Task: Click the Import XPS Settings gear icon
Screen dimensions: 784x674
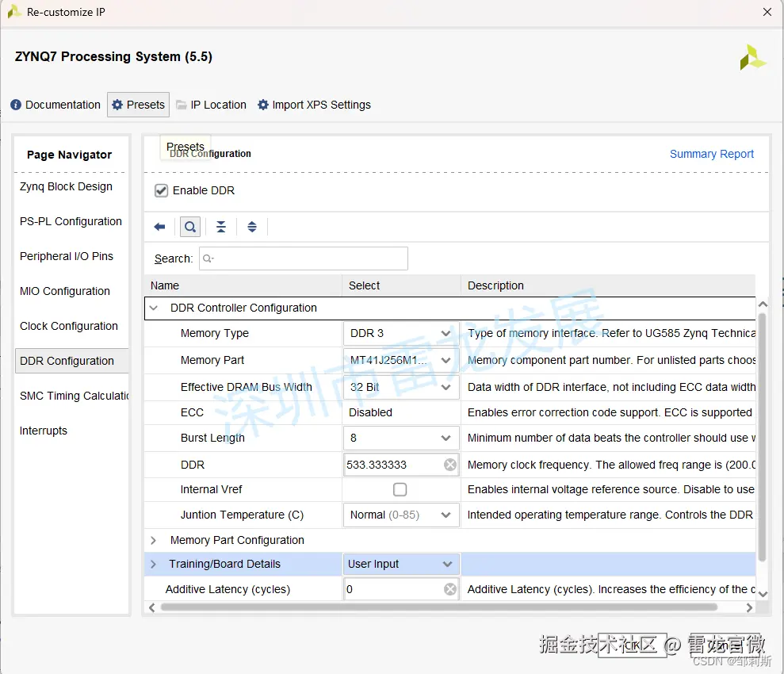Action: point(263,105)
